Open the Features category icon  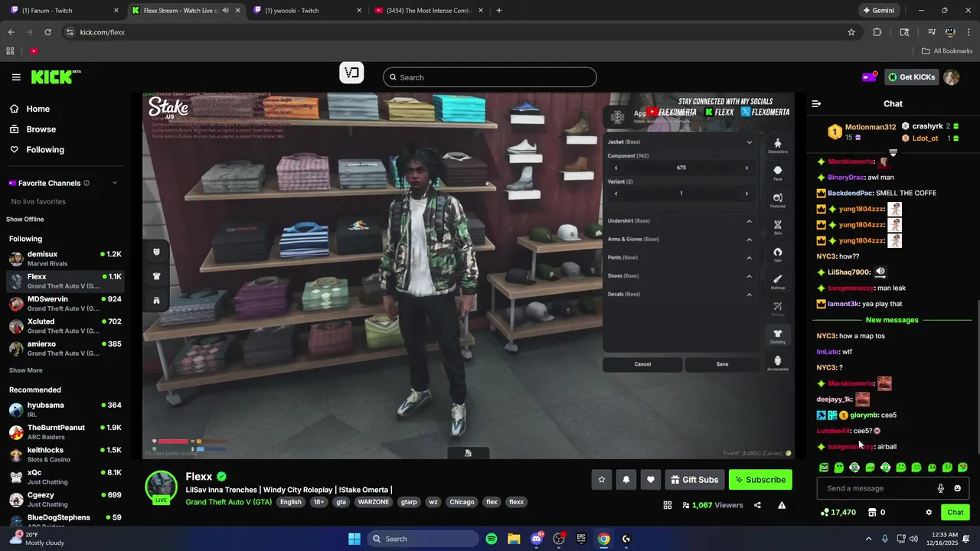(x=778, y=200)
